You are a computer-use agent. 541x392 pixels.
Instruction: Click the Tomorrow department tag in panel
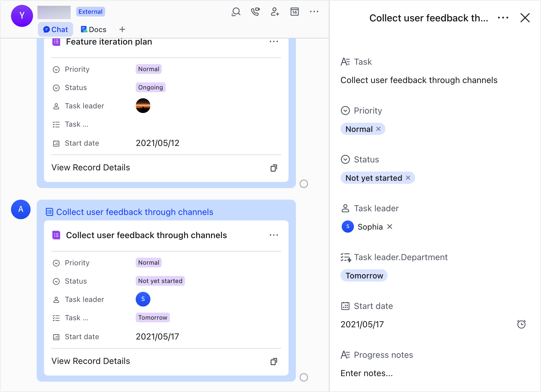click(x=364, y=275)
